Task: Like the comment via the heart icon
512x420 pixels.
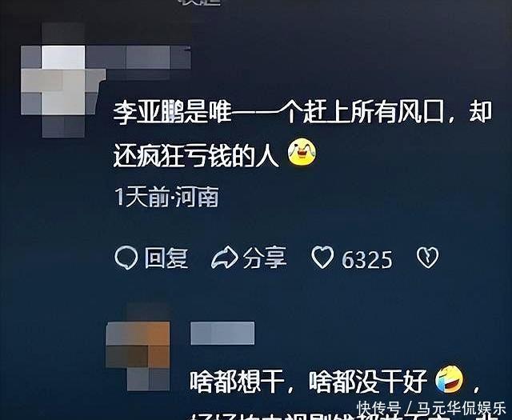Action: coord(322,258)
